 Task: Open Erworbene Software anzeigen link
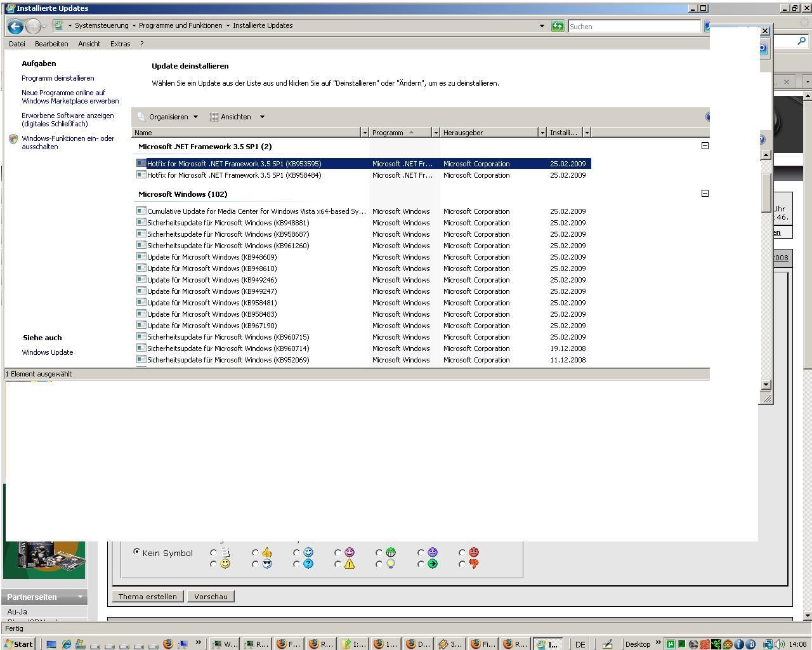pyautogui.click(x=68, y=119)
